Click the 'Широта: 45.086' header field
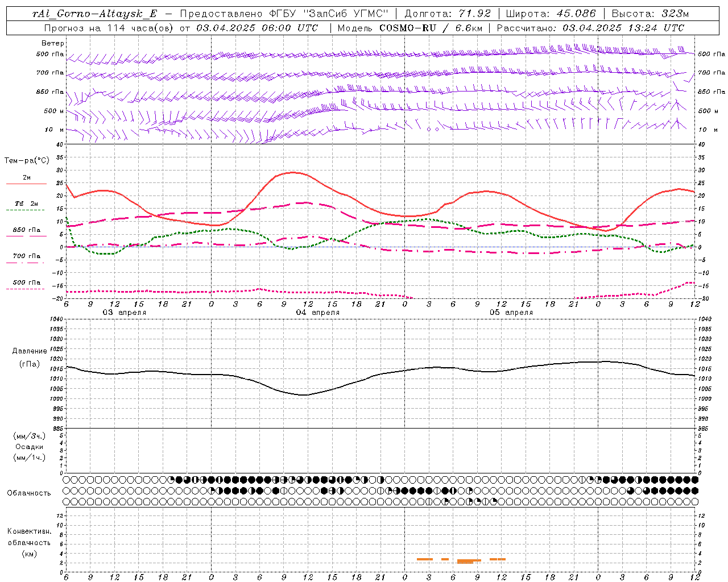 tap(551, 14)
